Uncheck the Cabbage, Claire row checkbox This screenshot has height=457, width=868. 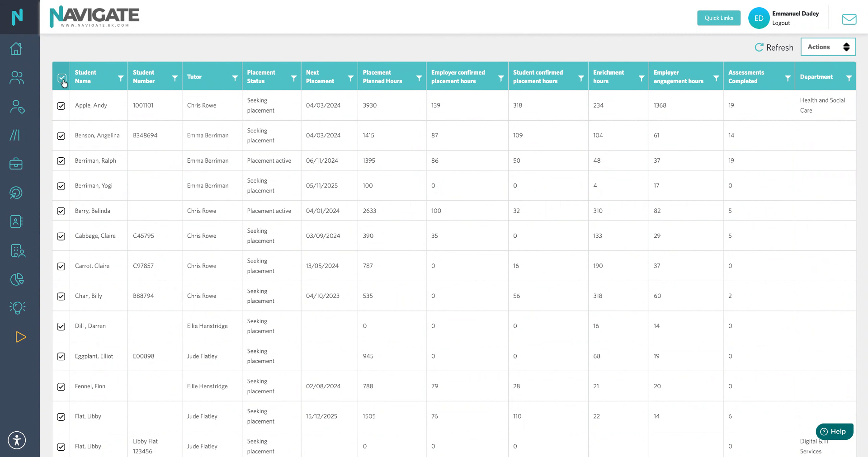[x=61, y=236]
